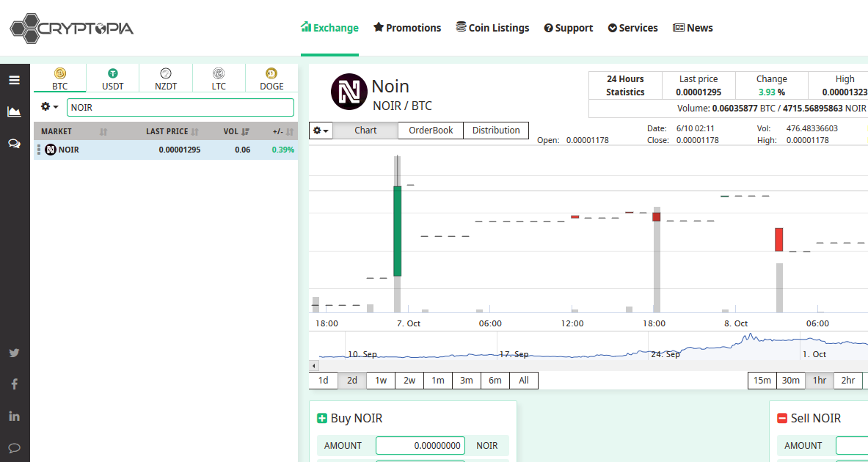This screenshot has width=868, height=462.
Task: Grab the drag handle on NOIR row
Action: 39,150
